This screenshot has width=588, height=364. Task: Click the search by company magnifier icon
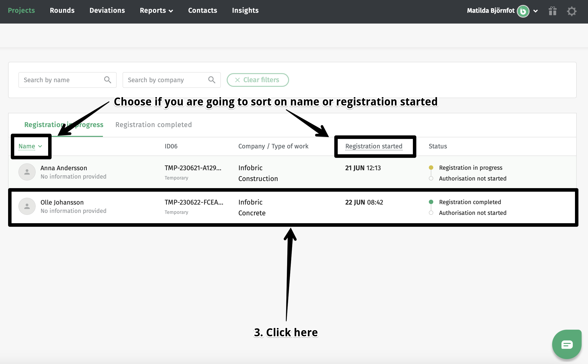[212, 80]
